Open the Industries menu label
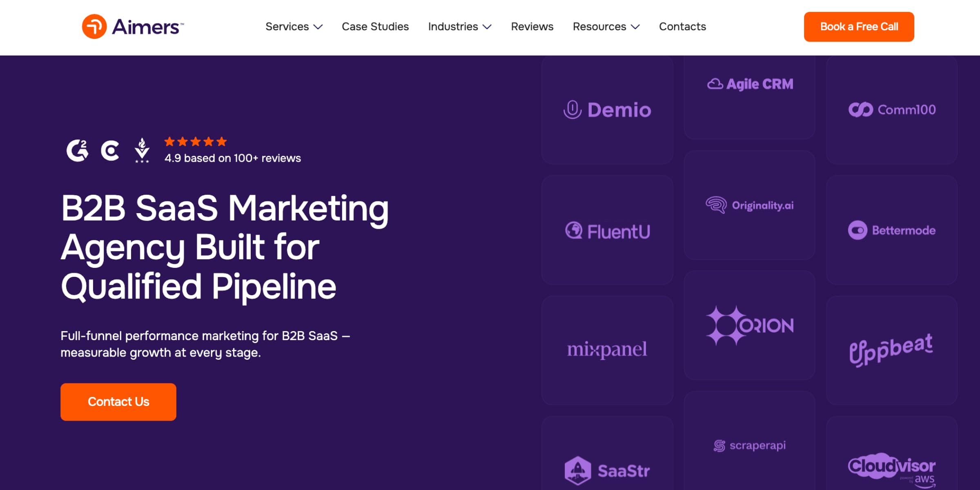 pyautogui.click(x=453, y=27)
